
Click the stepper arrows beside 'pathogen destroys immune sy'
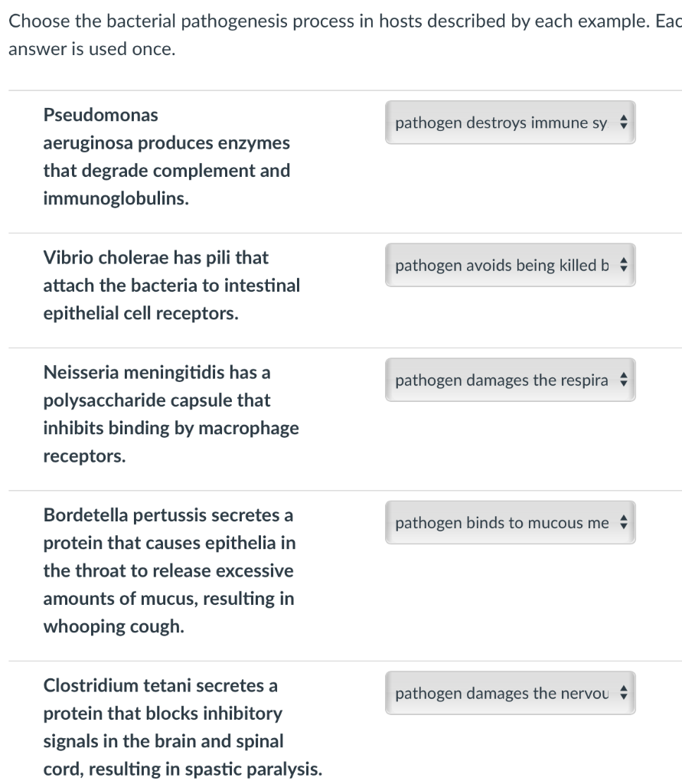click(625, 122)
